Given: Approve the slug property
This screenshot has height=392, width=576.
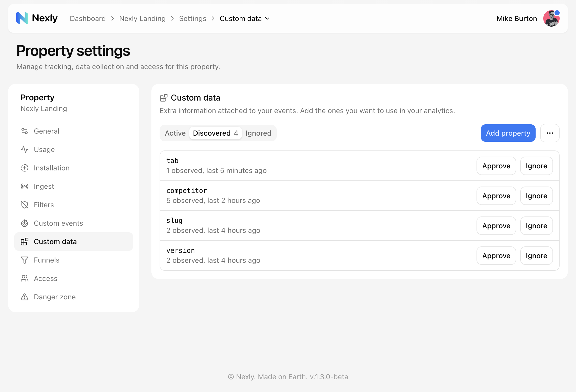Looking at the screenshot, I should [496, 226].
